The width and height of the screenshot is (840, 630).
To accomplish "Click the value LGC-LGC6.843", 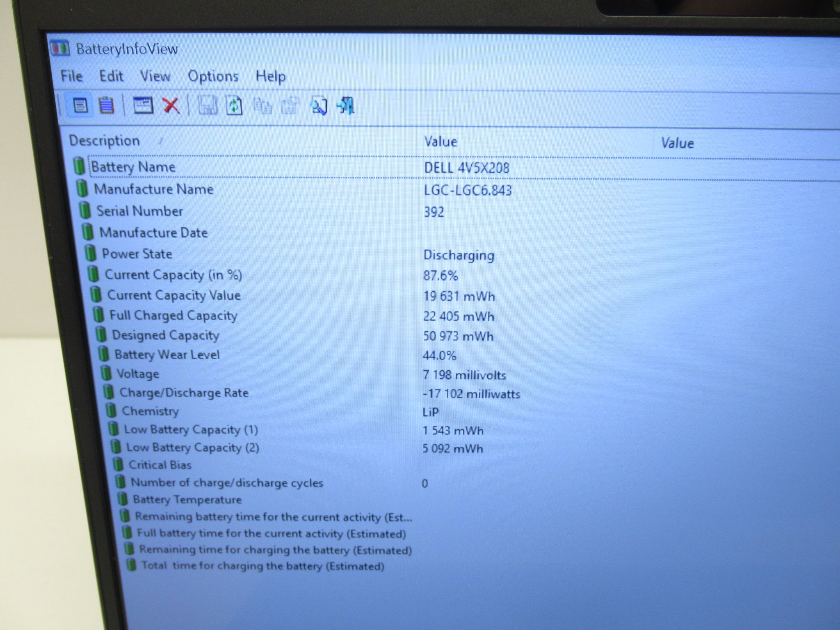I will (468, 190).
